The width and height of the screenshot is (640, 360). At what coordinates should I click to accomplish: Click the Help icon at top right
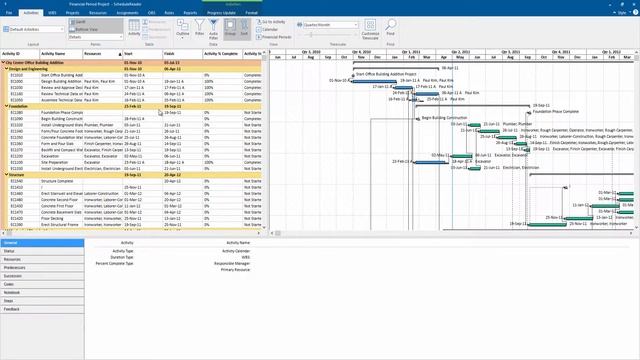pos(636,12)
